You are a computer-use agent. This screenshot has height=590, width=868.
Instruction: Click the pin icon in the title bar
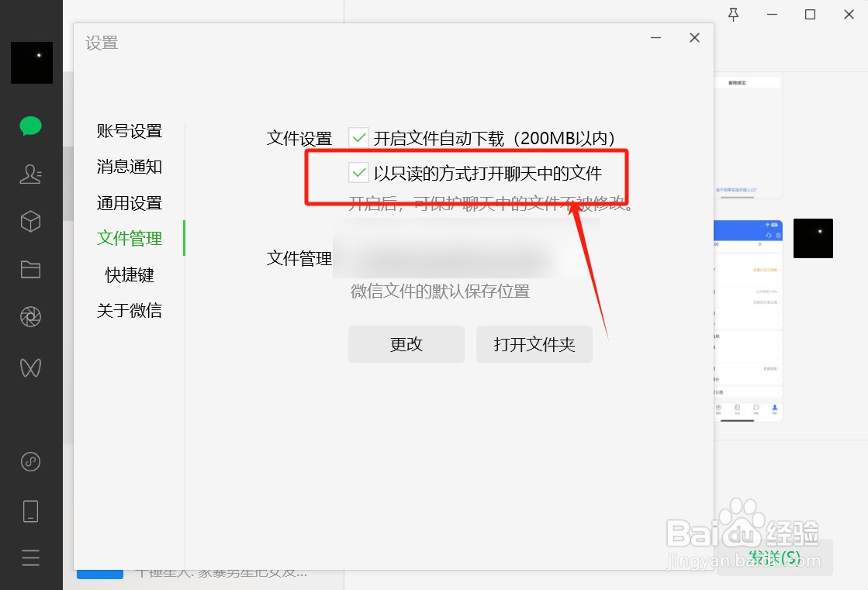(x=733, y=14)
